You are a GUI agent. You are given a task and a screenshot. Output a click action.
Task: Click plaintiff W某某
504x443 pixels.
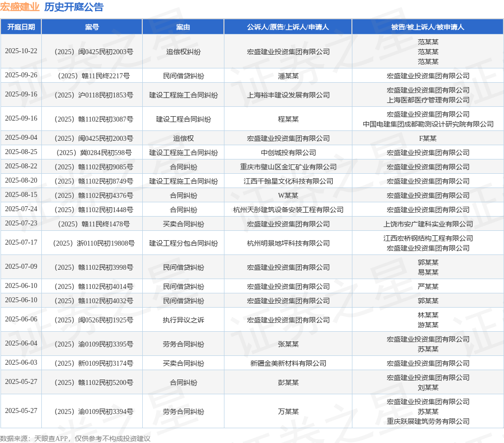coord(288,195)
